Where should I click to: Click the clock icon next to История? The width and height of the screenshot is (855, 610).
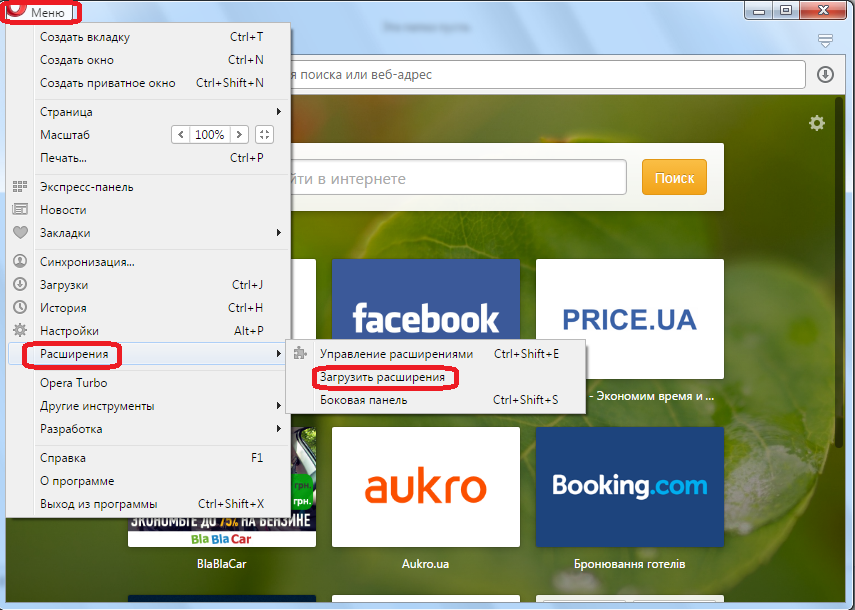pyautogui.click(x=19, y=308)
